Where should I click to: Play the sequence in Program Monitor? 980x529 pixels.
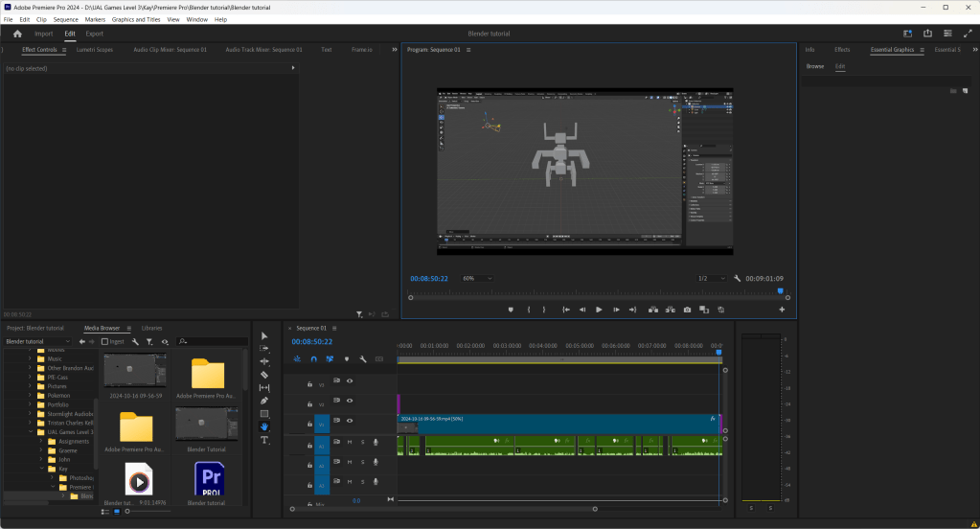coord(599,310)
